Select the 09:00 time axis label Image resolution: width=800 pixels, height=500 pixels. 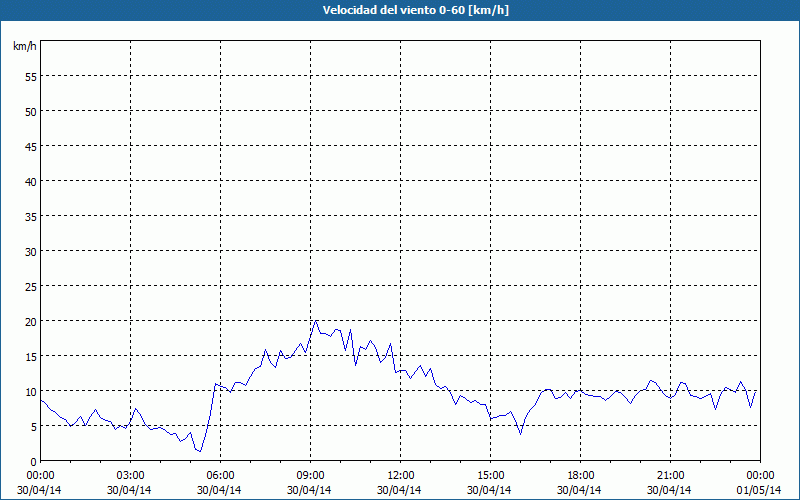(310, 475)
